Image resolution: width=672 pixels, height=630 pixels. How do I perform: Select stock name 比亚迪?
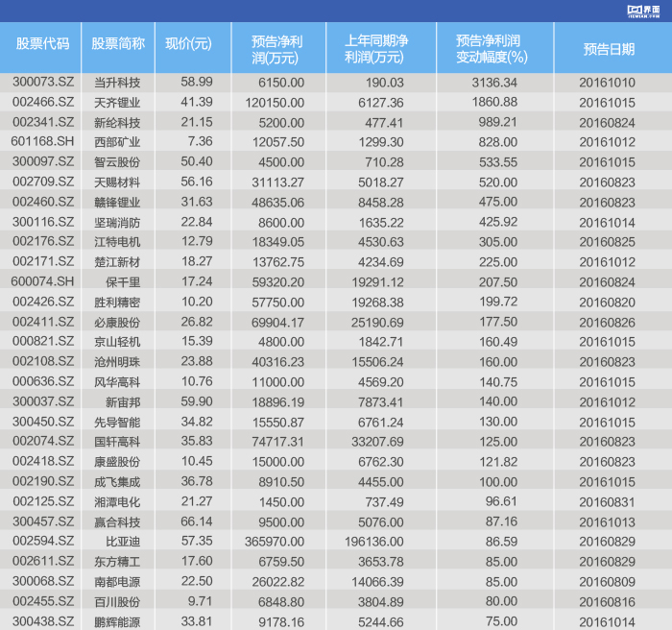[x=123, y=542]
